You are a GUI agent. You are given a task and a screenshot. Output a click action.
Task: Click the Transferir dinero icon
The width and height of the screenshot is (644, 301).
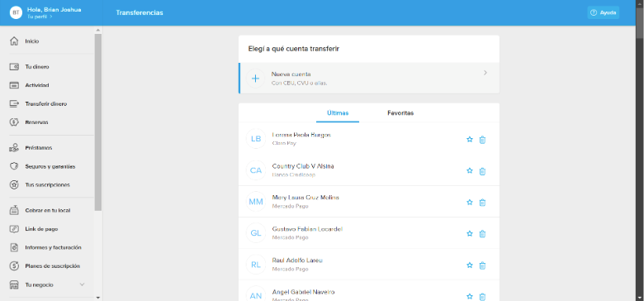14,103
